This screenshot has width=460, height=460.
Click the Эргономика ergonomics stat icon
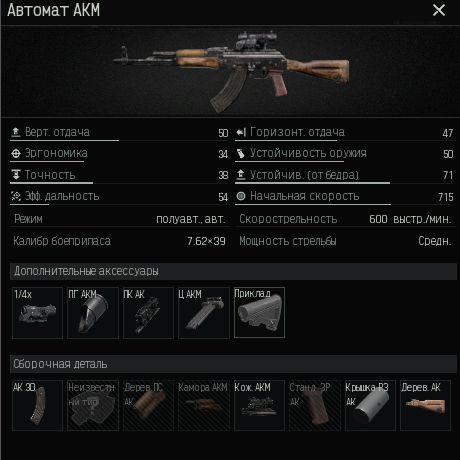16,153
